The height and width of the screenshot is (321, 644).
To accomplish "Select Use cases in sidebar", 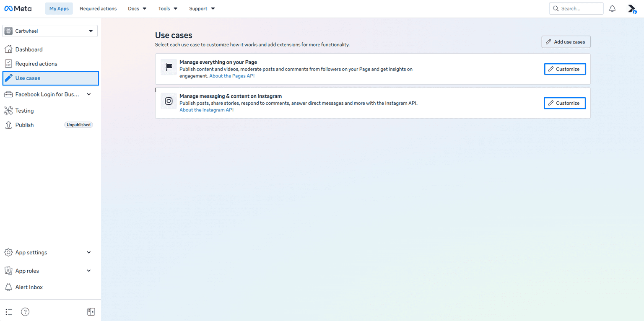I will [50, 78].
